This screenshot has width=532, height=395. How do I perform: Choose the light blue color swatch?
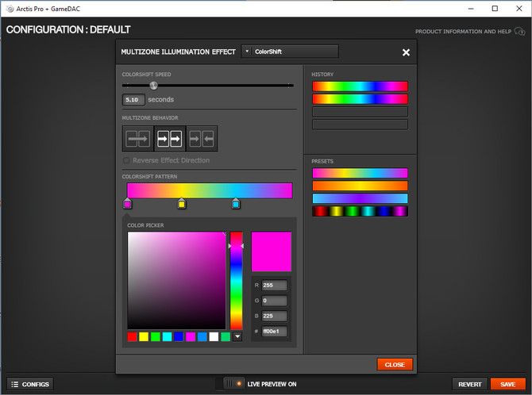[x=202, y=336]
